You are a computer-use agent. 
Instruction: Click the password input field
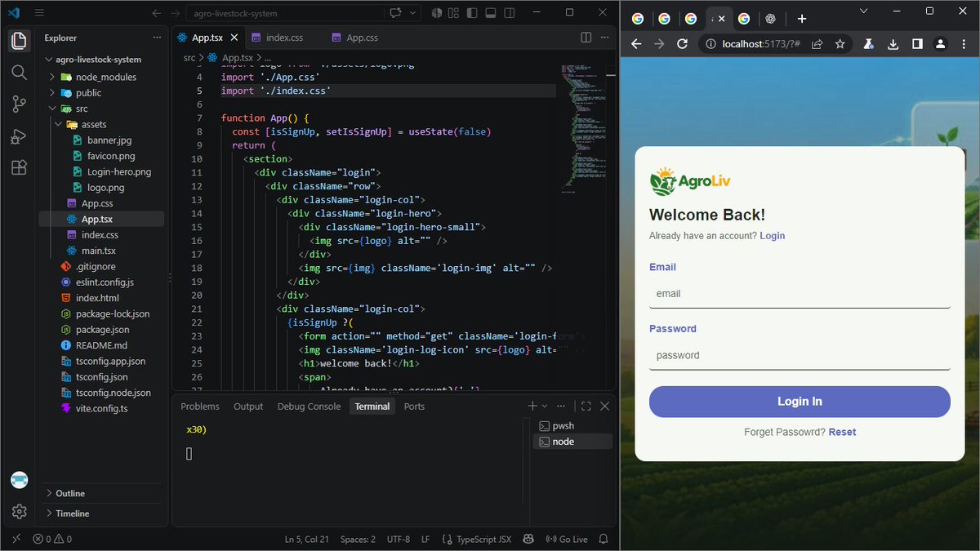click(x=800, y=355)
